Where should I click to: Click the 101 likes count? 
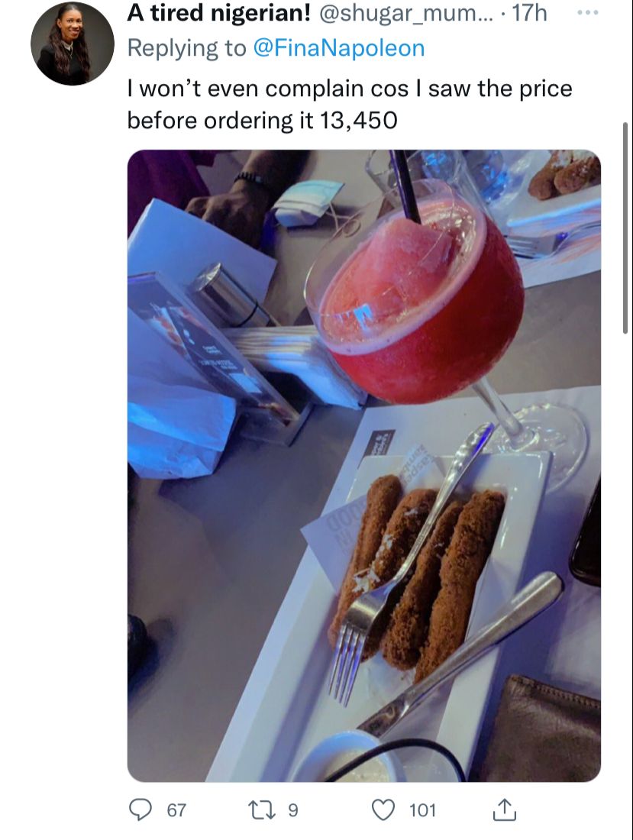(422, 810)
